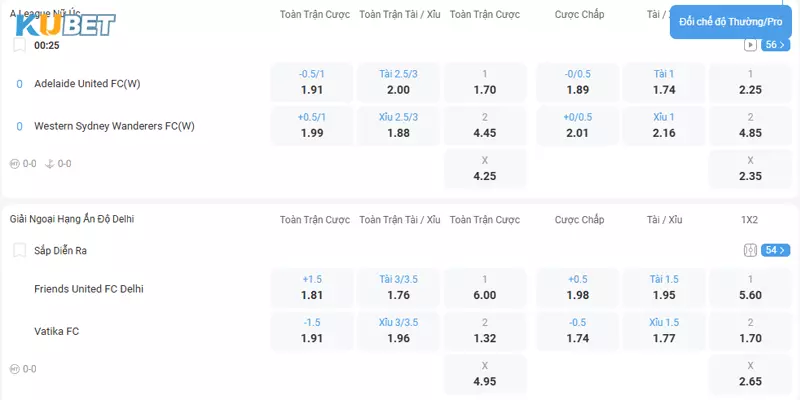Pick Tài 2.5/3 odds 2.00

(x=398, y=82)
